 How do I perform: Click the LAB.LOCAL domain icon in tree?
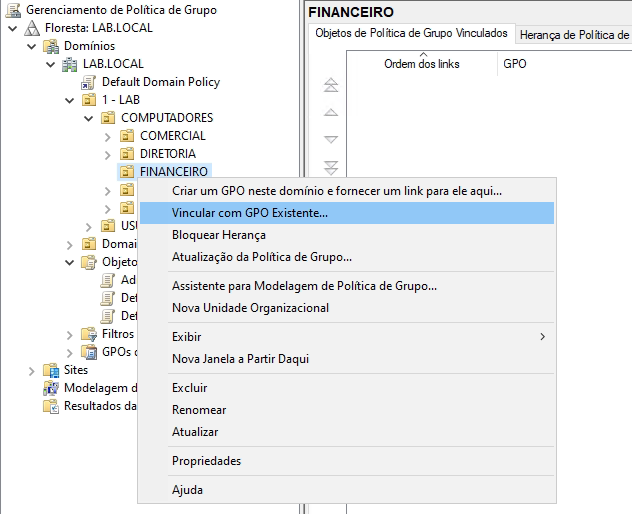(70, 64)
